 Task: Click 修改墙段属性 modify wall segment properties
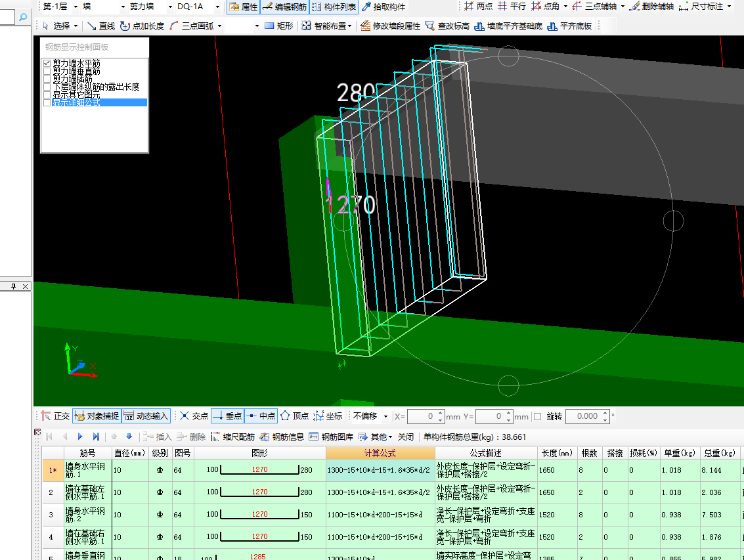pyautogui.click(x=391, y=26)
